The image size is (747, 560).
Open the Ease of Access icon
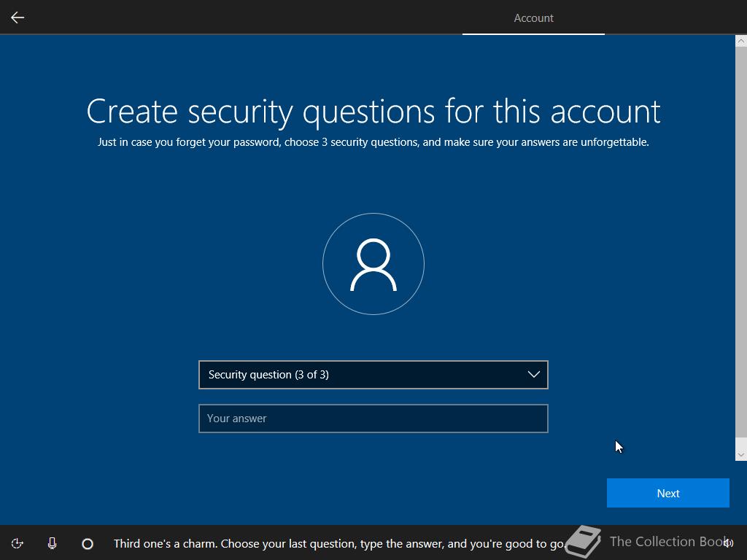pyautogui.click(x=18, y=543)
